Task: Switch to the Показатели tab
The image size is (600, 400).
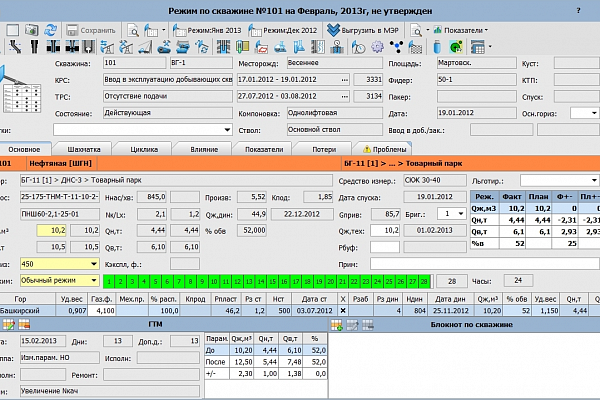Action: pyautogui.click(x=264, y=149)
